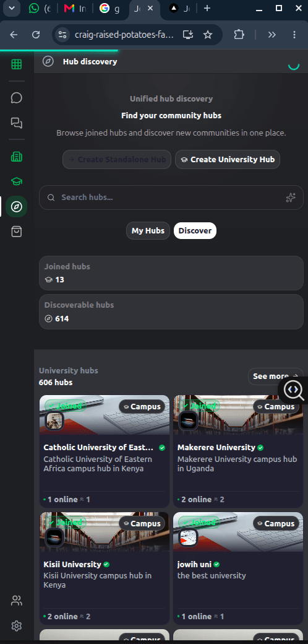Viewport: 308px width, 644px height.
Task: Switch to My Hubs tab
Action: tap(148, 231)
